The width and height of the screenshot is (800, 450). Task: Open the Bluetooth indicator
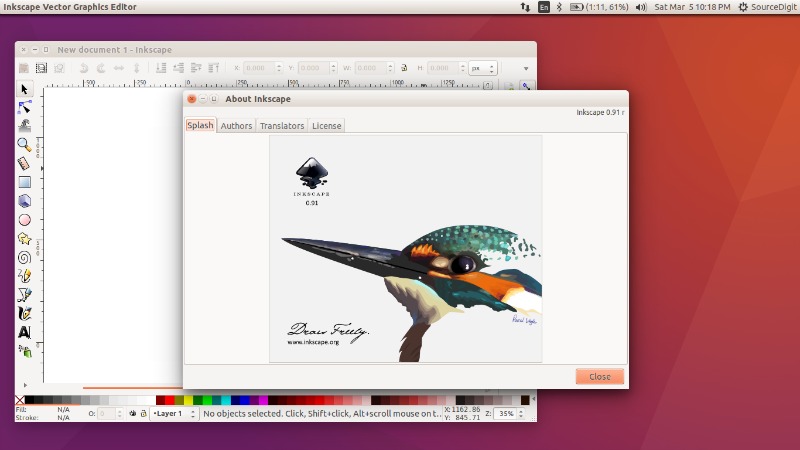pyautogui.click(x=559, y=7)
